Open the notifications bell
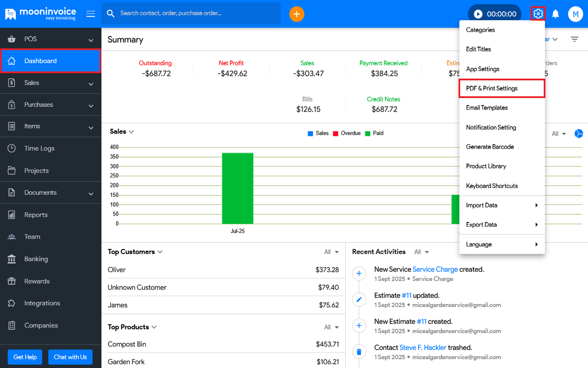 pos(555,14)
